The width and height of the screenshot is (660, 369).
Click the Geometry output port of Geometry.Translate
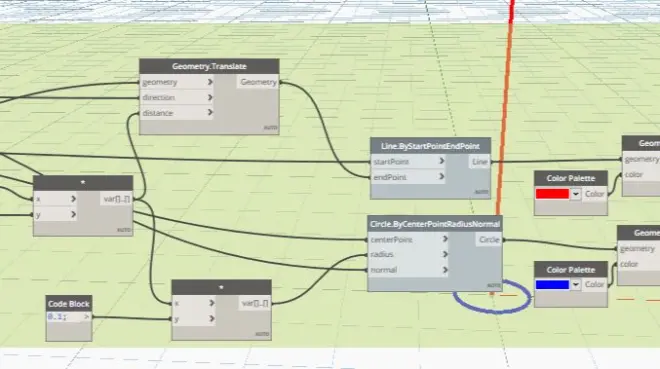[x=258, y=82]
